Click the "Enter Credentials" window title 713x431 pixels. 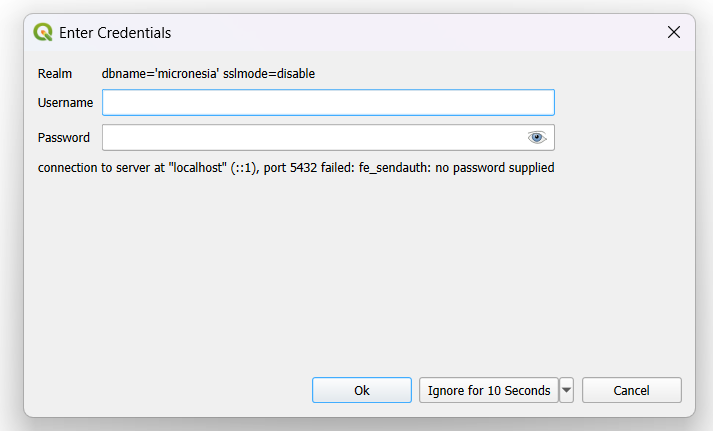(x=115, y=33)
